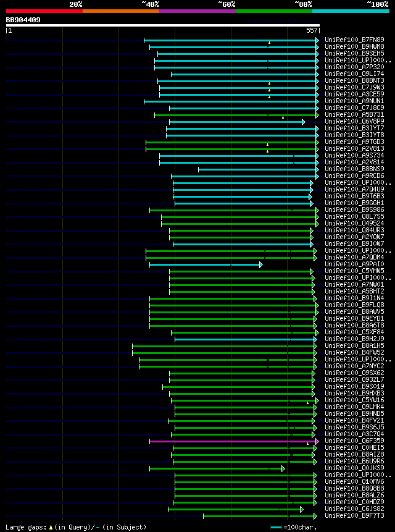Open hit UniRef100_B9SEH5
Screen dimensions: 395x532
[354, 53]
